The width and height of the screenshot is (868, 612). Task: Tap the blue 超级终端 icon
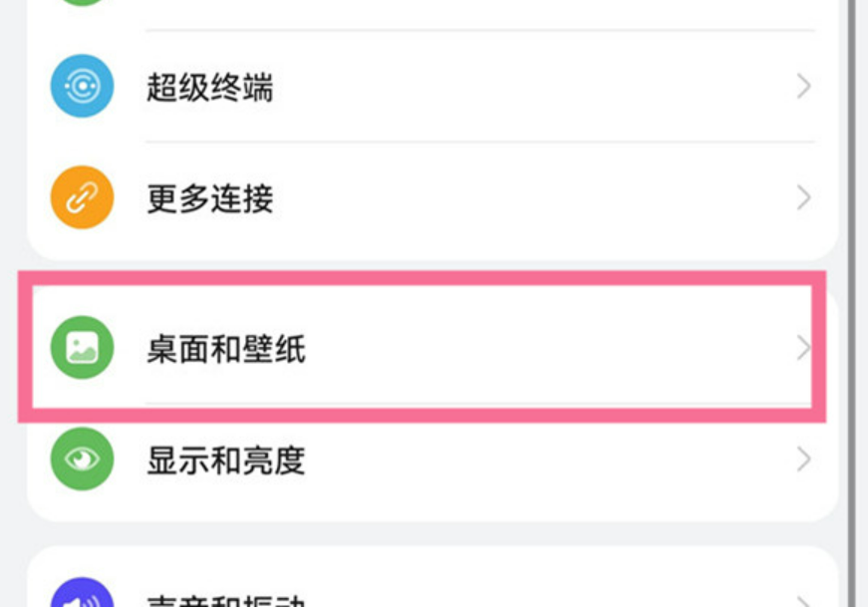tap(82, 87)
